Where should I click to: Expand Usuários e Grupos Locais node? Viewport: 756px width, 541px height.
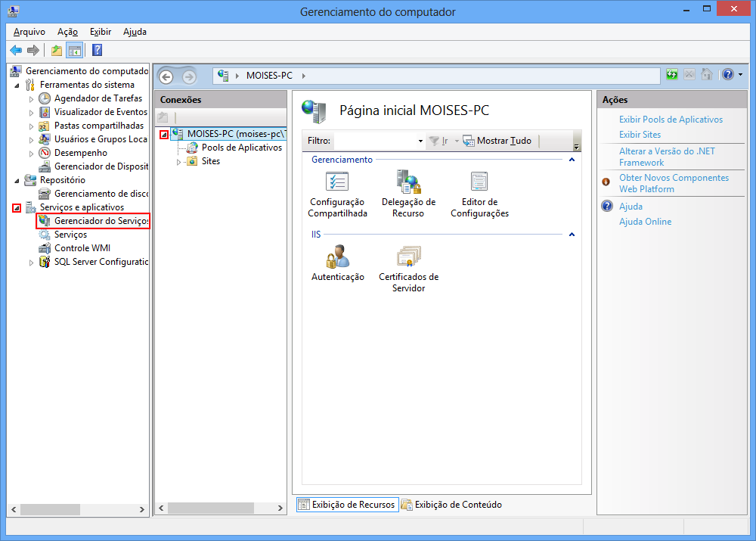tap(31, 140)
